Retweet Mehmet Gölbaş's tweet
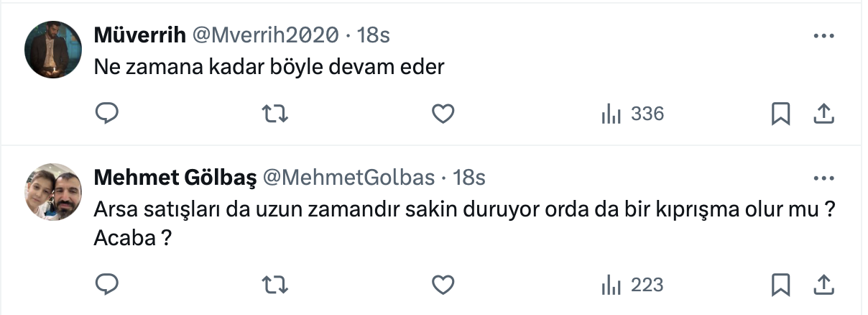The image size is (868, 315). point(272,285)
